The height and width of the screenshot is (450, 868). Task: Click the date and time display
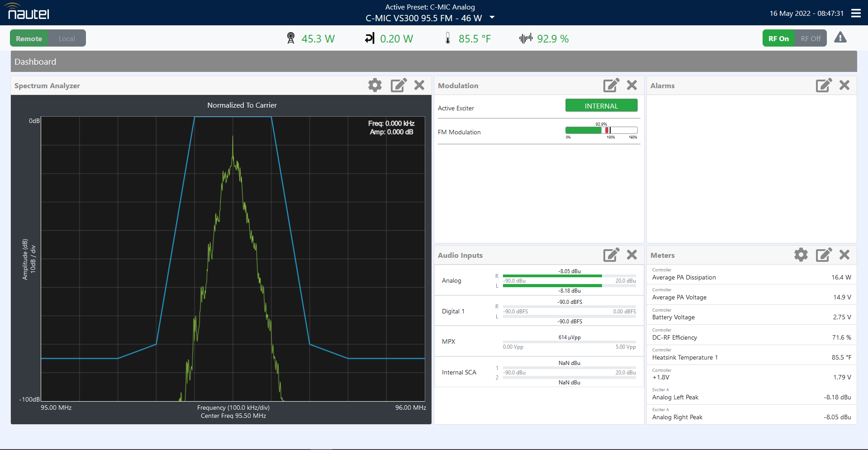click(x=806, y=13)
